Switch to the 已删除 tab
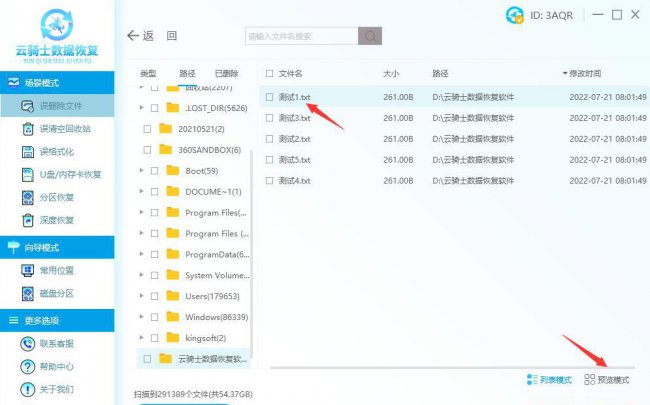The image size is (650, 405). pos(227,74)
